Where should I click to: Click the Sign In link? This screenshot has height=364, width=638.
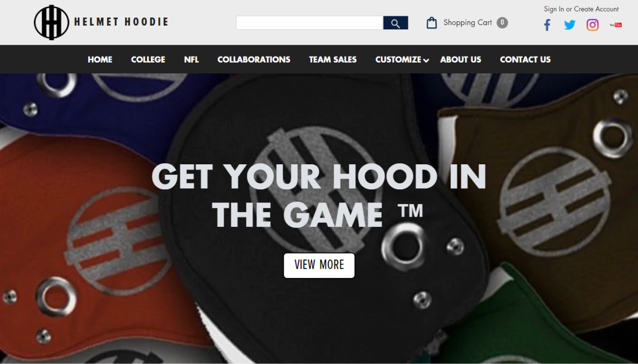pyautogui.click(x=554, y=9)
